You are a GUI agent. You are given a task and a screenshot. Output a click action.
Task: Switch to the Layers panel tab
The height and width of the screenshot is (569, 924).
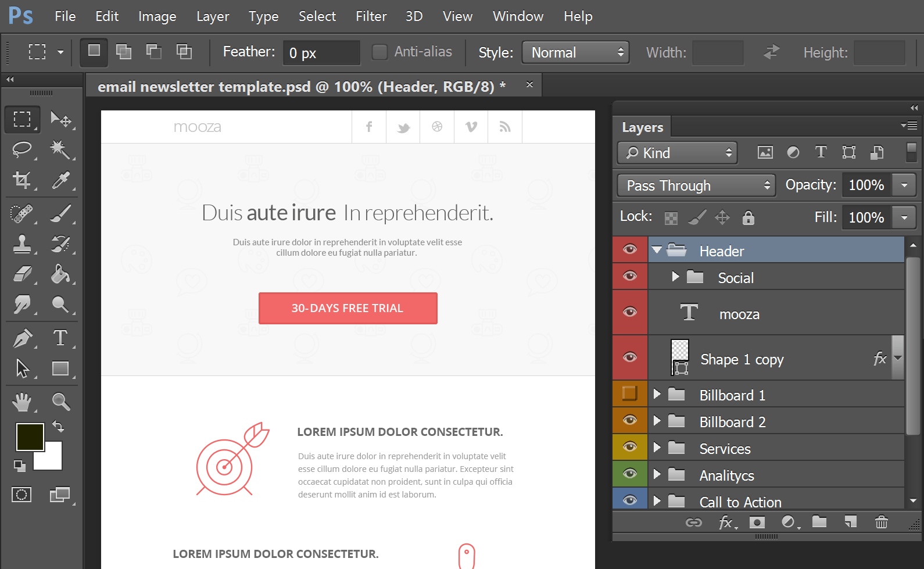[642, 127]
